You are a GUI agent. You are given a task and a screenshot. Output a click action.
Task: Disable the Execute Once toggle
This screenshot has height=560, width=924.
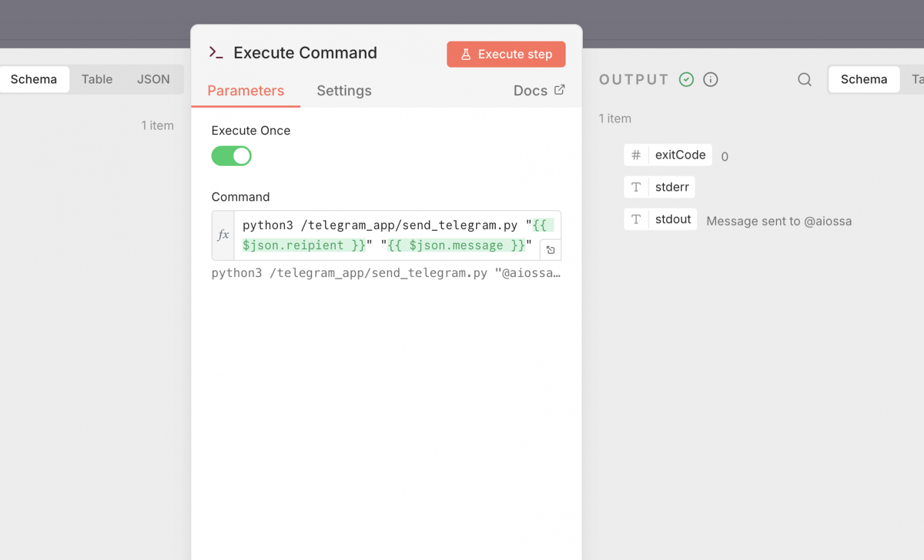click(x=231, y=156)
